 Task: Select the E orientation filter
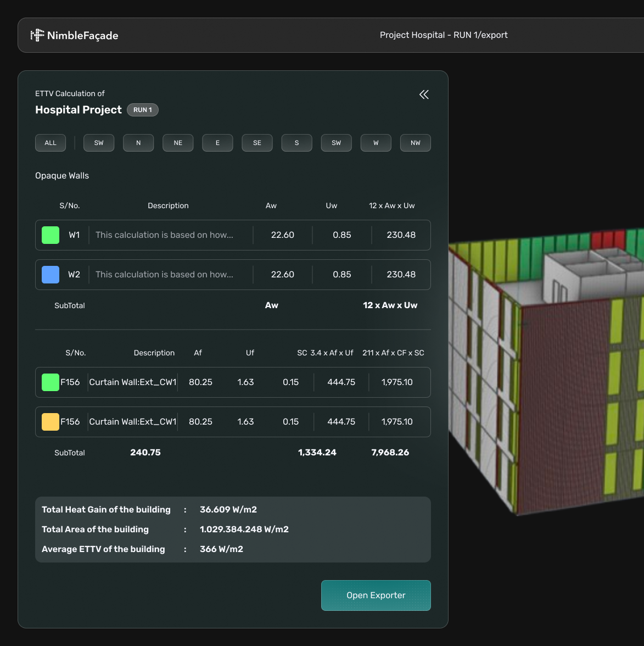217,143
